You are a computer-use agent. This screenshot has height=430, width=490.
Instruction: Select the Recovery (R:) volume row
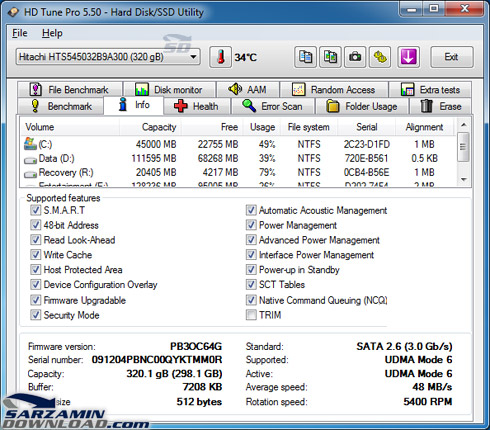coord(238,172)
